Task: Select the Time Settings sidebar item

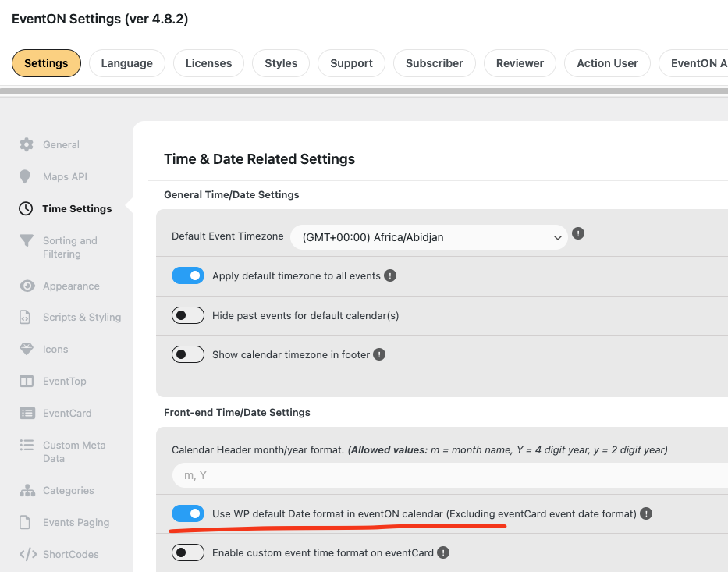Action: (77, 208)
